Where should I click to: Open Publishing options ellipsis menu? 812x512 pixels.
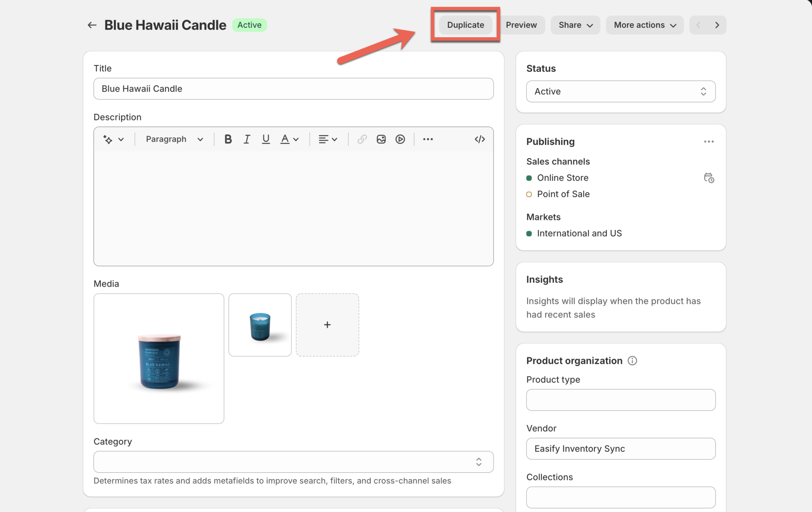point(709,141)
